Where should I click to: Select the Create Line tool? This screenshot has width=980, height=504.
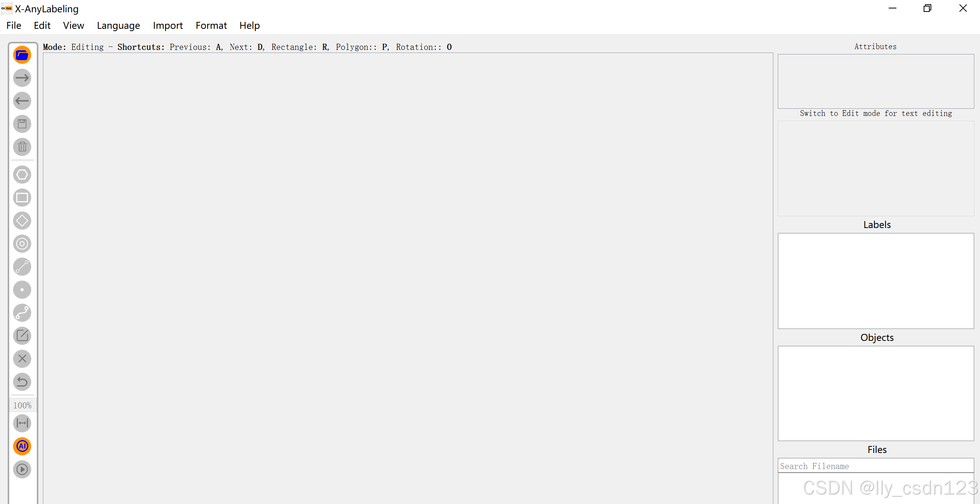coord(22,267)
